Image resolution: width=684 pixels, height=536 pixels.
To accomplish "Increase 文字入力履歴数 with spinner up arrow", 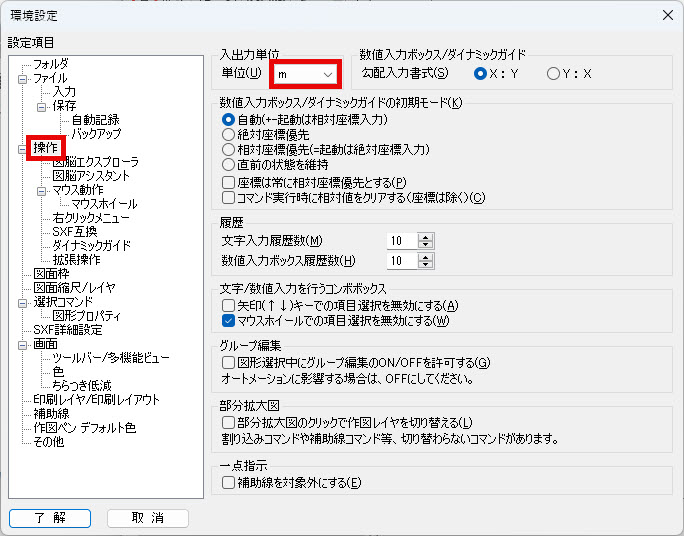I will coord(426,236).
